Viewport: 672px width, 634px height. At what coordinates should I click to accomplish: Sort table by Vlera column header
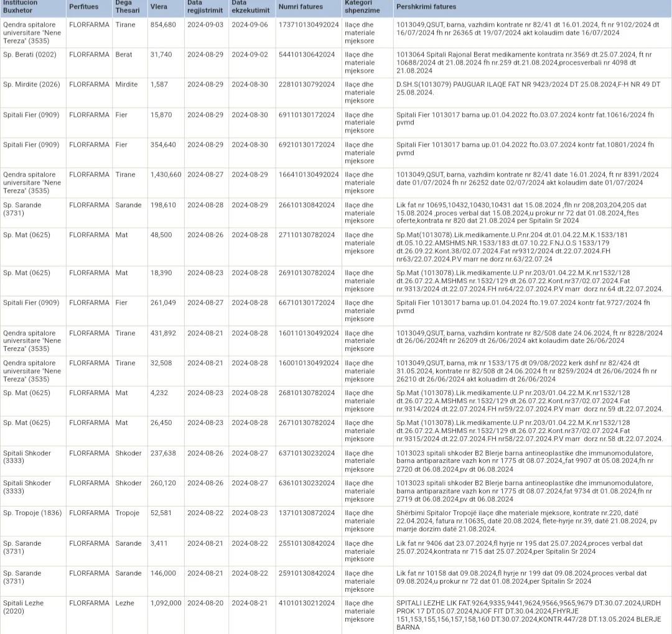coord(158,7)
